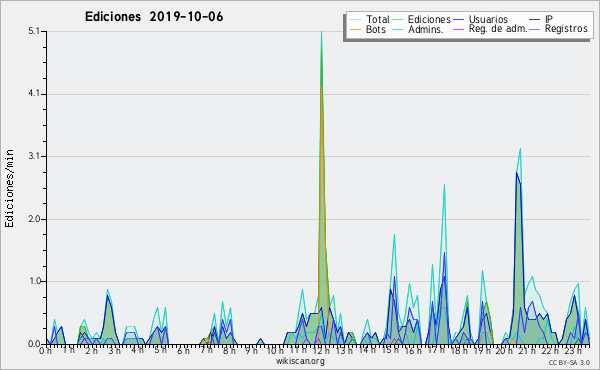Click the 'Ediciones' legend label
The image size is (600, 370).
tap(429, 19)
